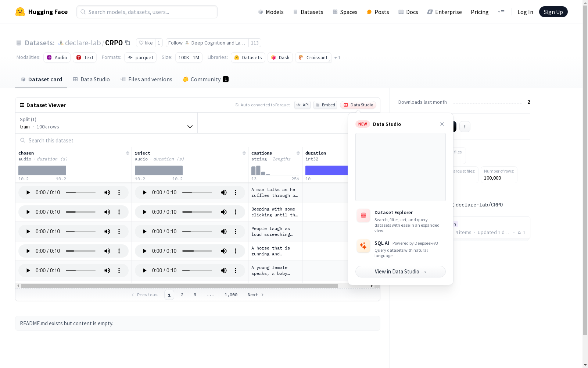Click the Embed button
This screenshot has height=368, width=588.
325,105
